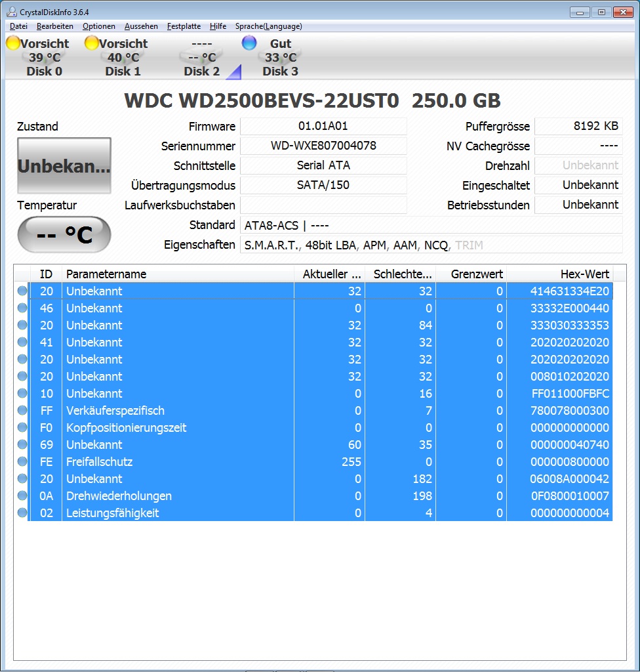
Task: Click status dot of row 414631334E20
Action: tap(22, 291)
